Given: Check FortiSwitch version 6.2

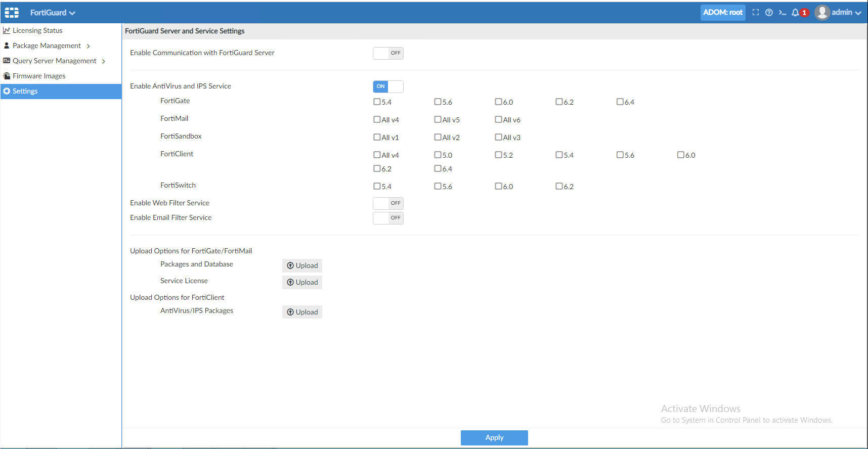Looking at the screenshot, I should 559,186.
